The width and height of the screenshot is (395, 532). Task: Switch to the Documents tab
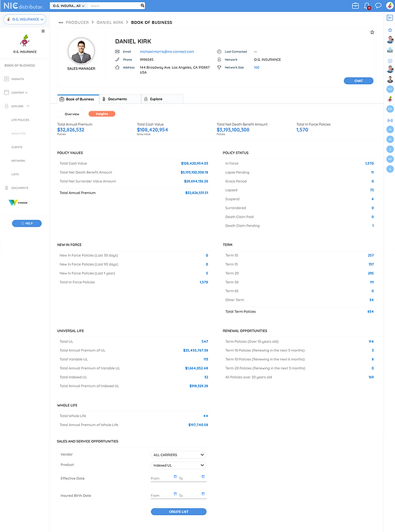pos(120,99)
